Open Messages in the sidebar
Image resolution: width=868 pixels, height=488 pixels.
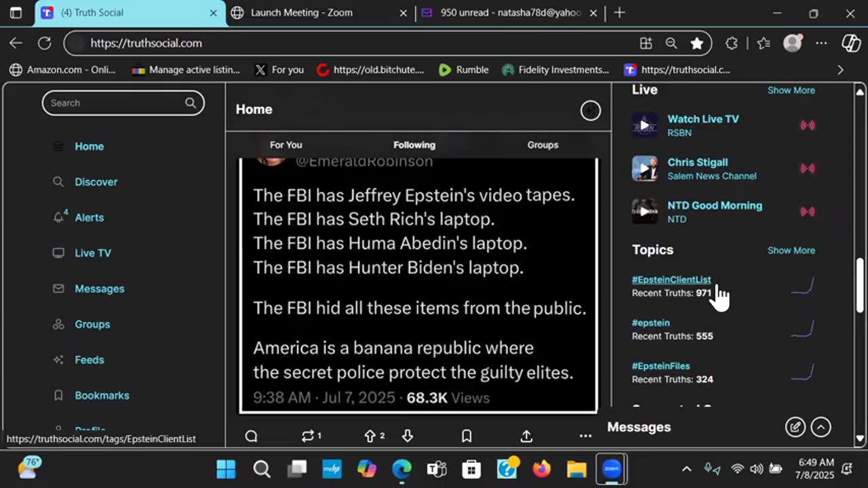point(89,289)
